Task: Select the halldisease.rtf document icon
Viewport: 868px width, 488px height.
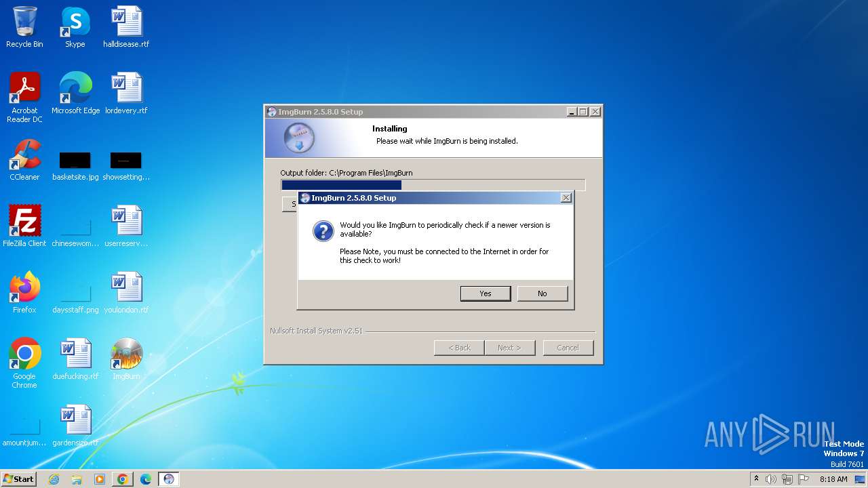Action: pyautogui.click(x=126, y=27)
